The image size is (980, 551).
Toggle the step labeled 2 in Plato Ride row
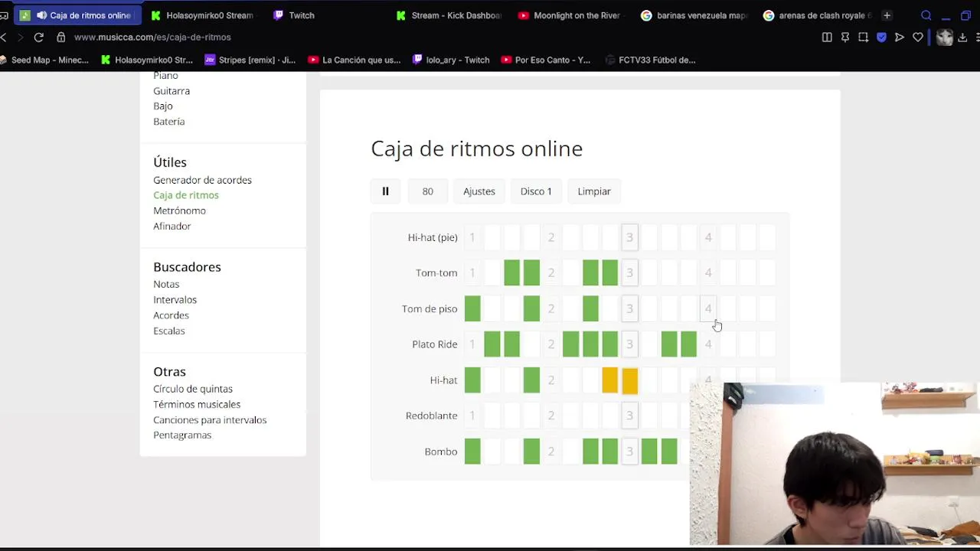[x=550, y=344]
